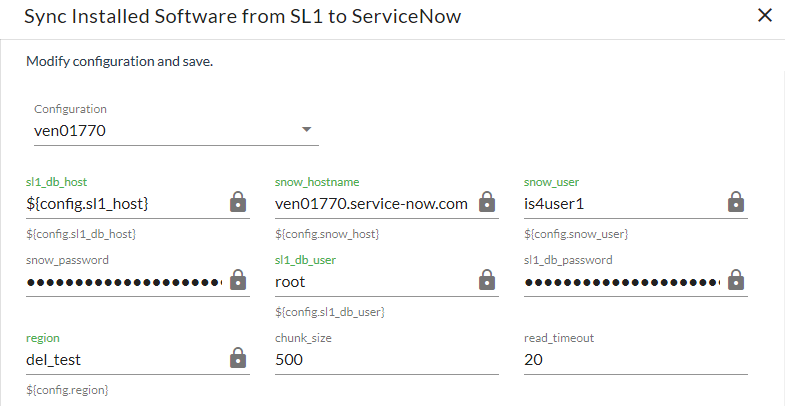The height and width of the screenshot is (406, 785).
Task: Click the snow_user field containing is4user1
Action: pos(620,203)
